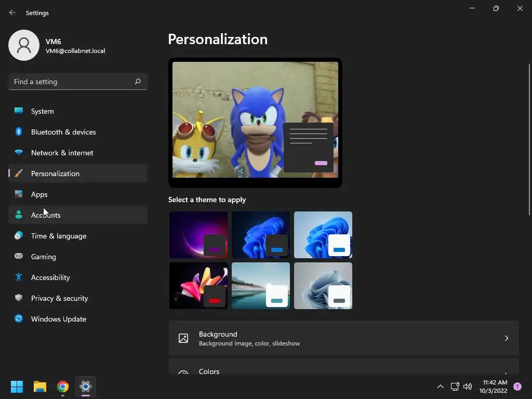Click the settings page scrollbar
The image size is (532, 399).
[x=529, y=139]
